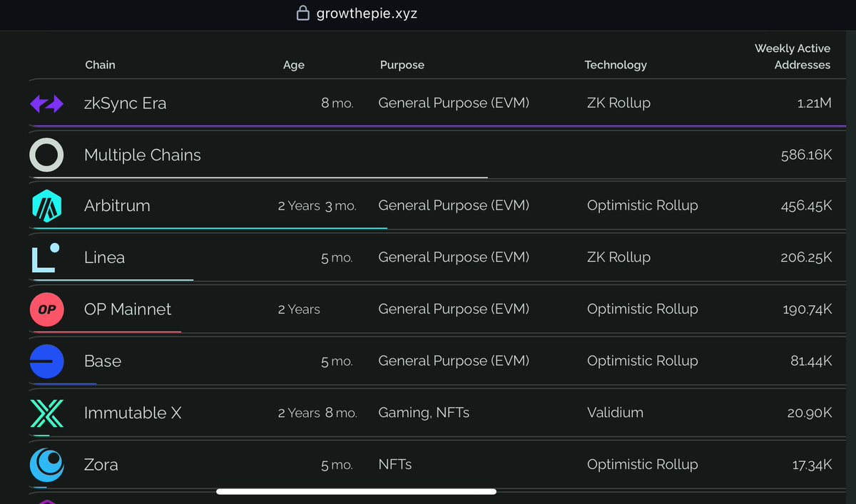This screenshot has width=856, height=504.
Task: Click the Arbitrum hexagon logo
Action: (x=47, y=206)
